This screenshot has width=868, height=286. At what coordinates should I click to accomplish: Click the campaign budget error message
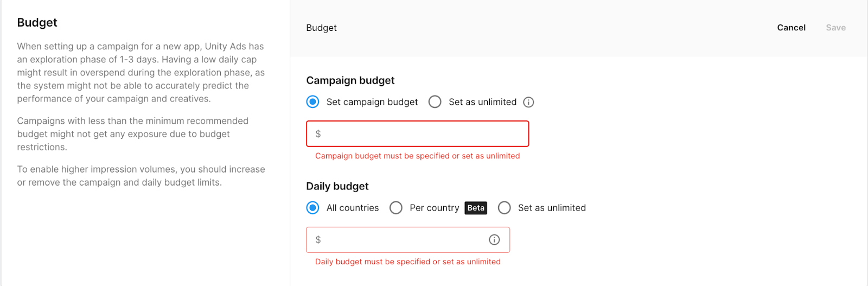(417, 156)
